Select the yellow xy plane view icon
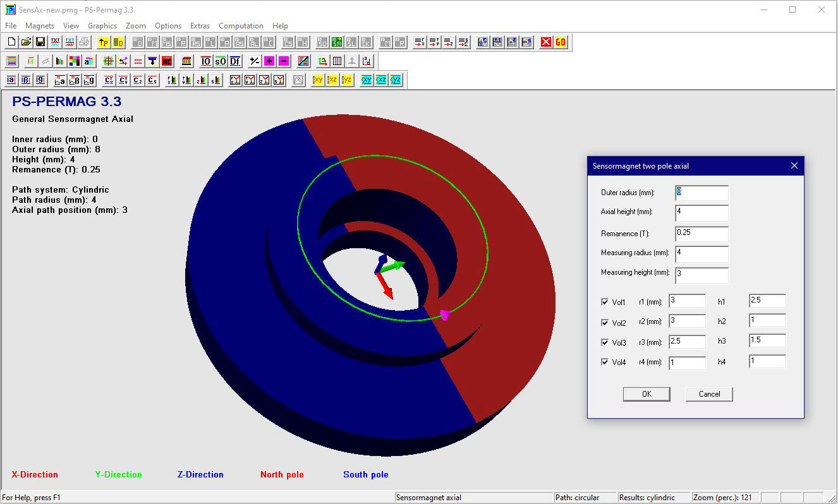This screenshot has width=838, height=504. click(x=317, y=80)
